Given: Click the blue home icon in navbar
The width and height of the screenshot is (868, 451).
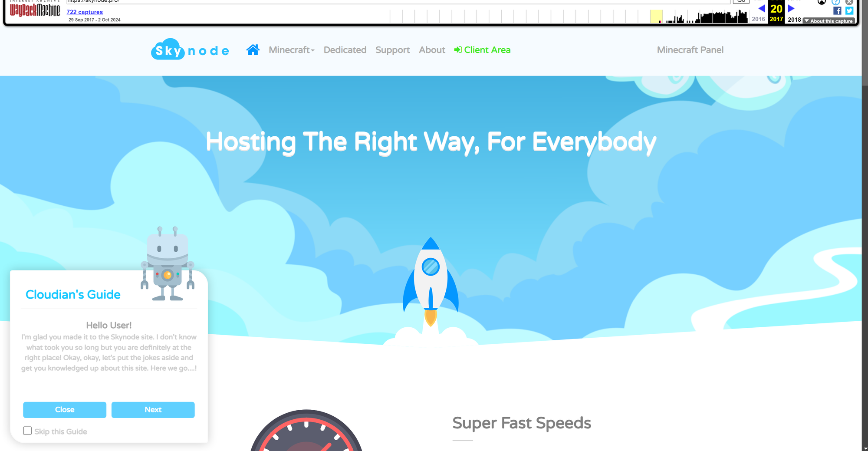Looking at the screenshot, I should click(x=253, y=50).
